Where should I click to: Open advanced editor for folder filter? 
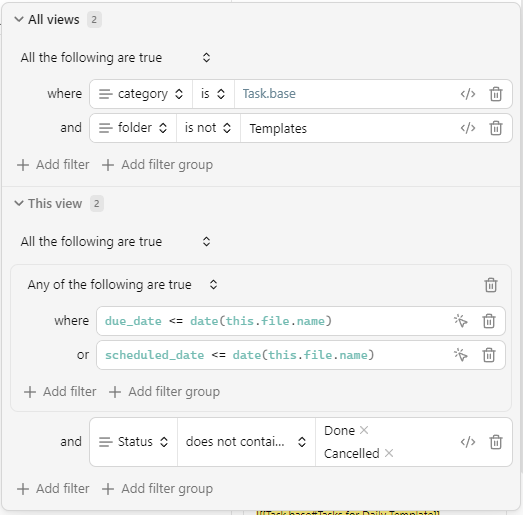(468, 128)
